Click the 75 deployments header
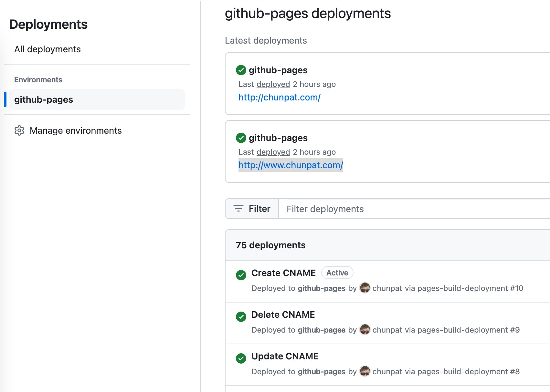550x392 pixels. [270, 245]
